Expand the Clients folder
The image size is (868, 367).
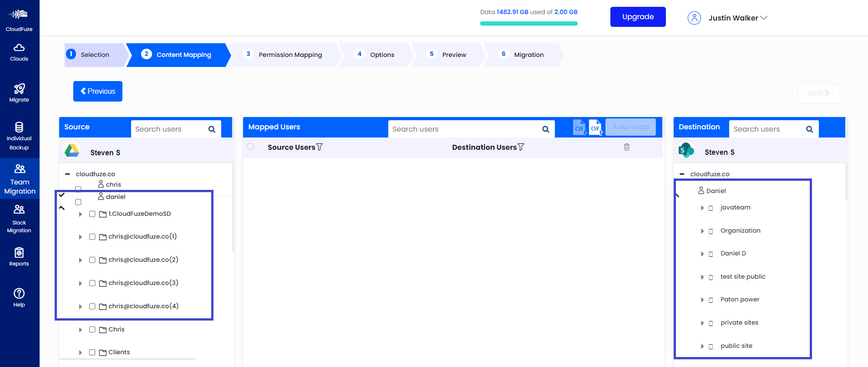tap(81, 352)
